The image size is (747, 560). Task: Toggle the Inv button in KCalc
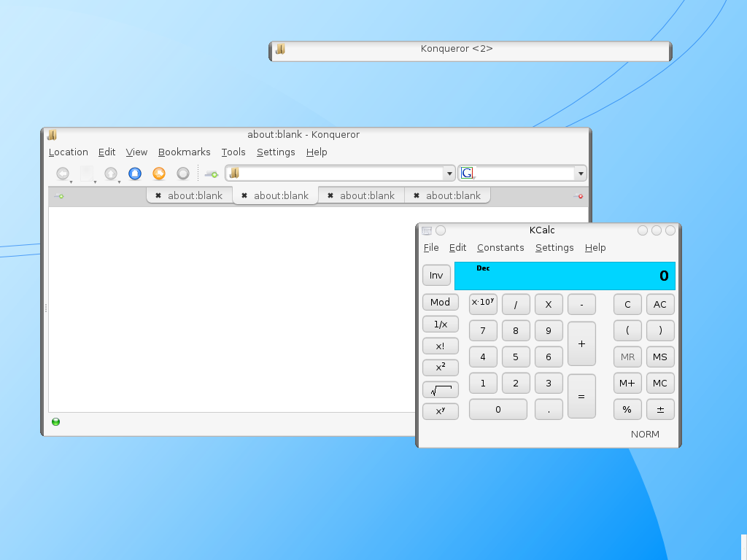(x=436, y=275)
